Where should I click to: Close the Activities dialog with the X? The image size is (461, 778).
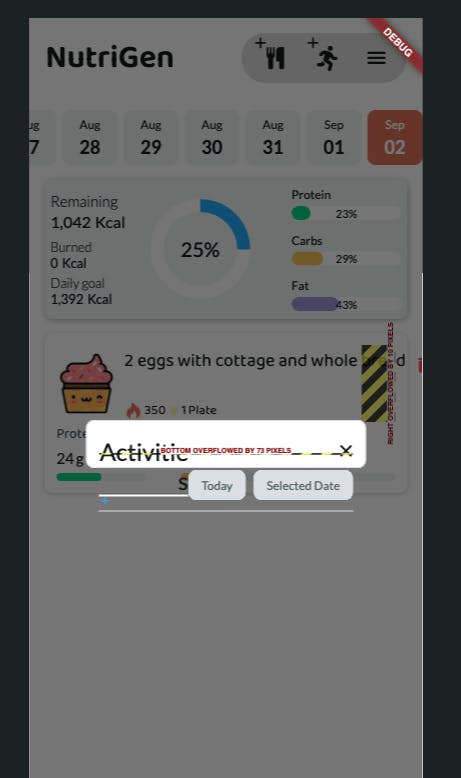(x=345, y=451)
